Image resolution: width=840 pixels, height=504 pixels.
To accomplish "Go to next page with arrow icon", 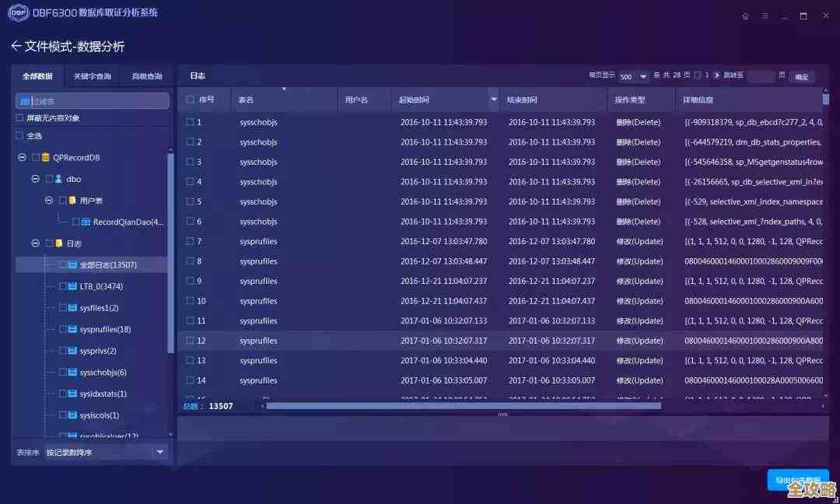I will point(716,75).
